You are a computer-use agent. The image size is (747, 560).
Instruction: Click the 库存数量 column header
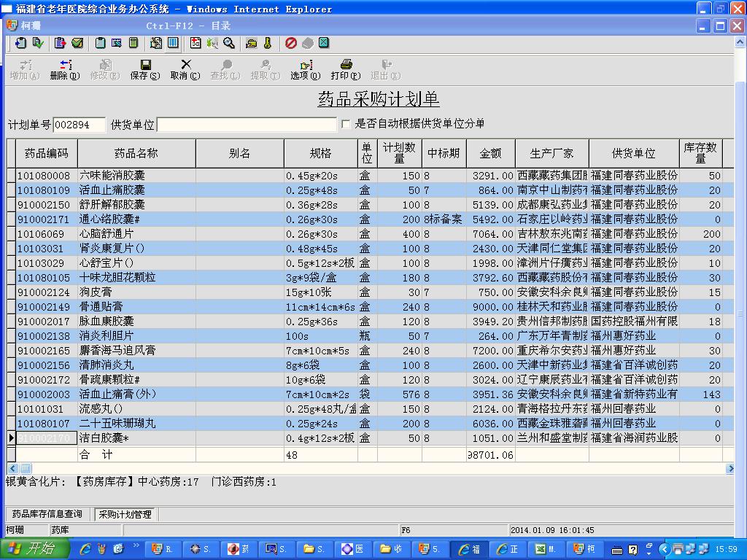click(700, 153)
